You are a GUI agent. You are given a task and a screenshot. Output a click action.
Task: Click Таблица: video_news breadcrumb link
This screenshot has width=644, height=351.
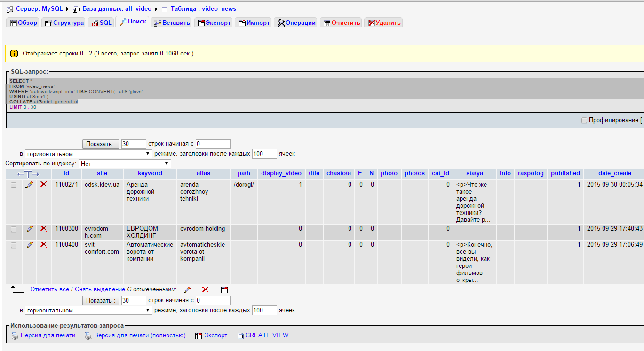click(x=203, y=9)
